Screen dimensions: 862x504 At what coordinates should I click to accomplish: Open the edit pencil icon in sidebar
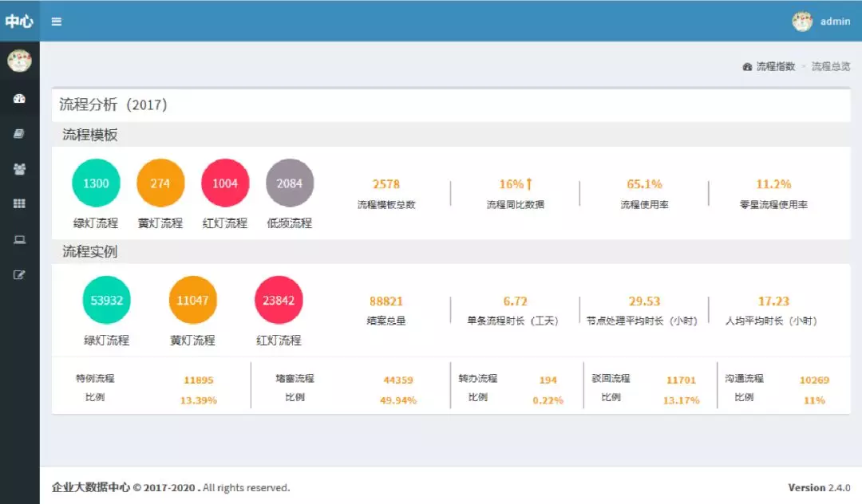click(20, 274)
